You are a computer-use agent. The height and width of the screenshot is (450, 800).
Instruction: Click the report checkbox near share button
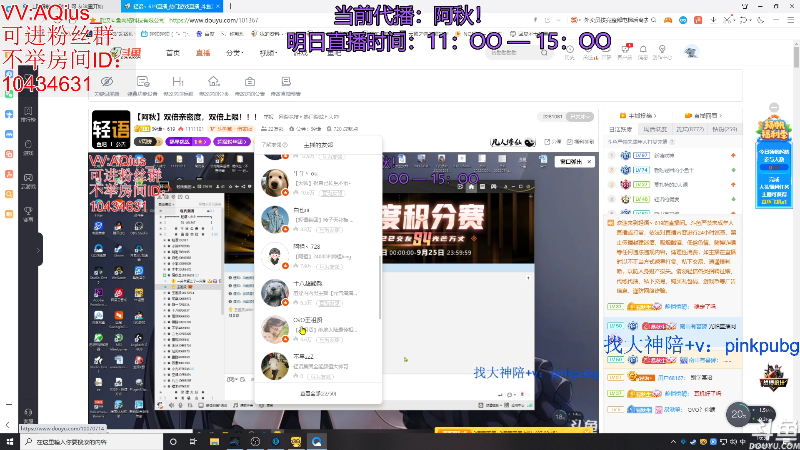coord(581,141)
